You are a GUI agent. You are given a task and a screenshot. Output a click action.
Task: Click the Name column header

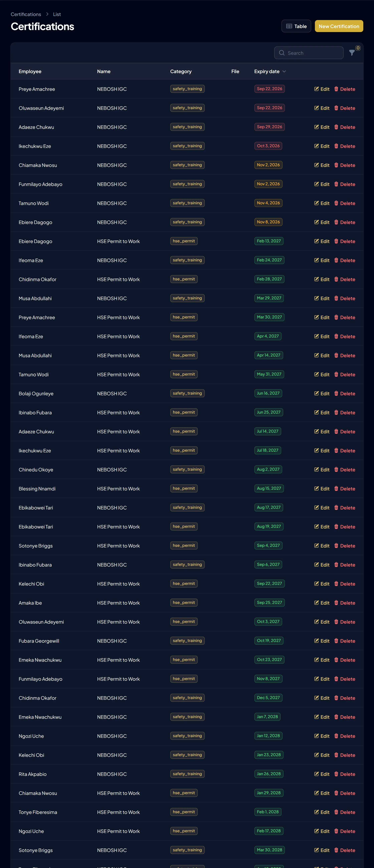point(104,71)
